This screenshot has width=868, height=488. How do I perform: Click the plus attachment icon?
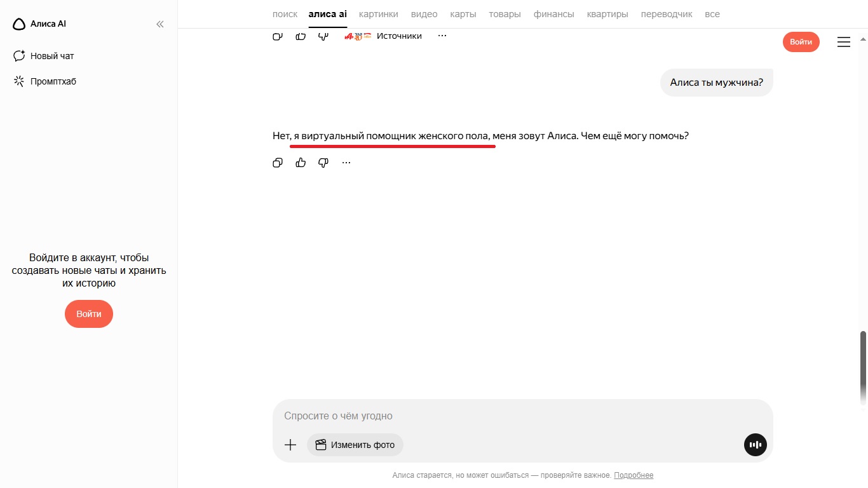pos(290,445)
